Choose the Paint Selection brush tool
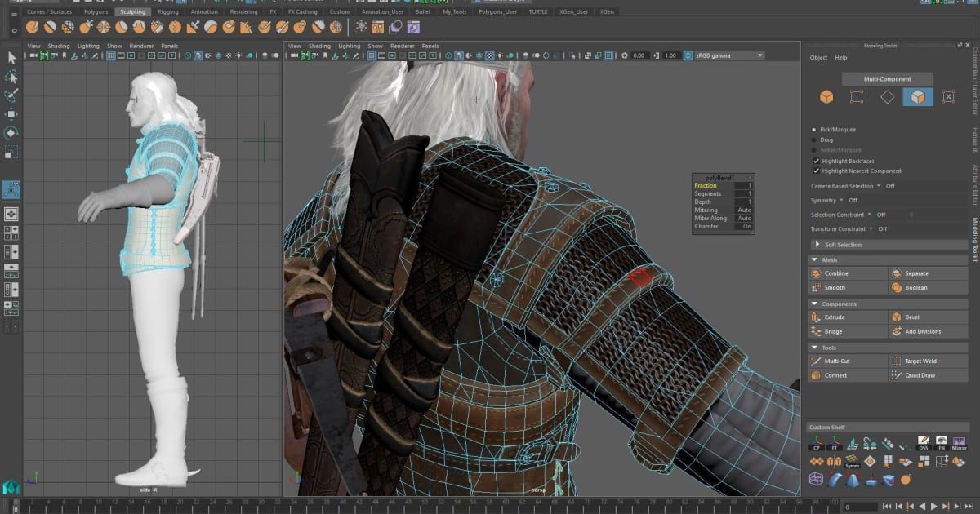 click(11, 95)
